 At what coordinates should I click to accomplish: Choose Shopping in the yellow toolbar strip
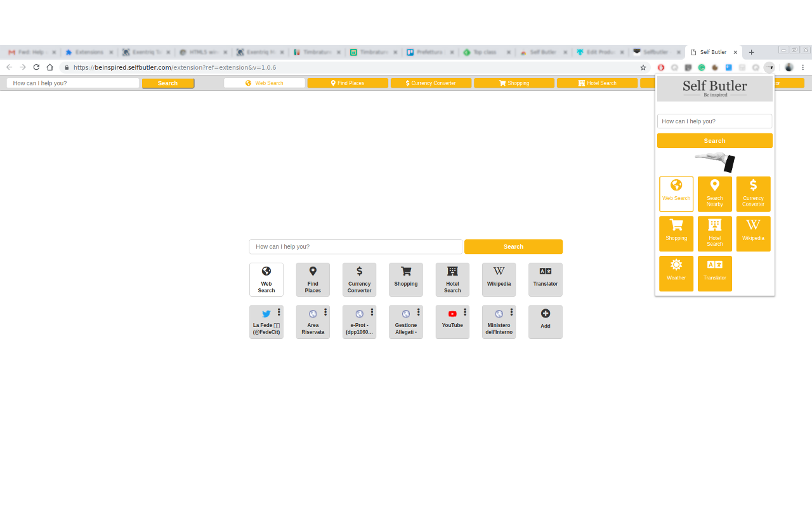[514, 83]
